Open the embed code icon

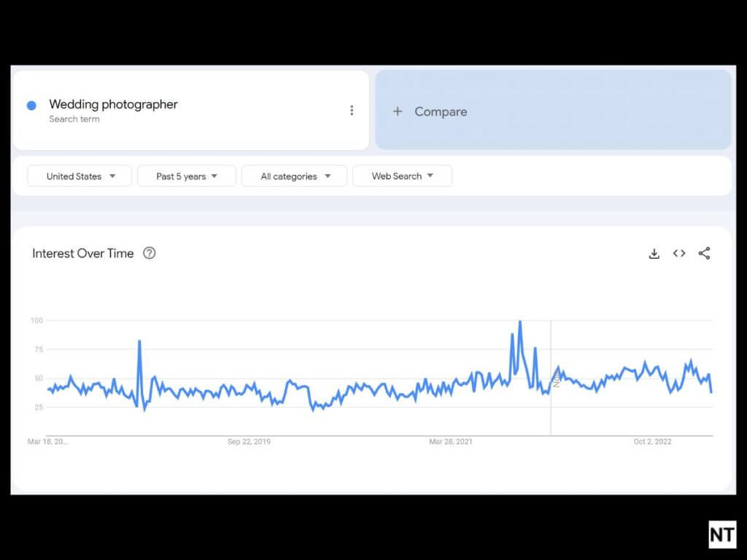point(679,253)
